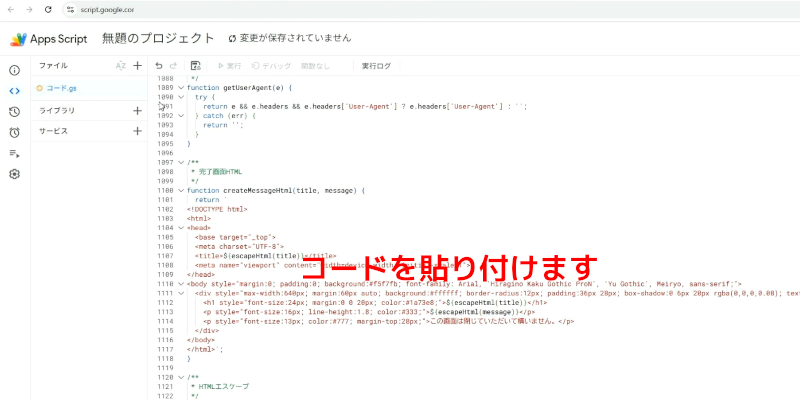Reload the page in the browser

48,10
